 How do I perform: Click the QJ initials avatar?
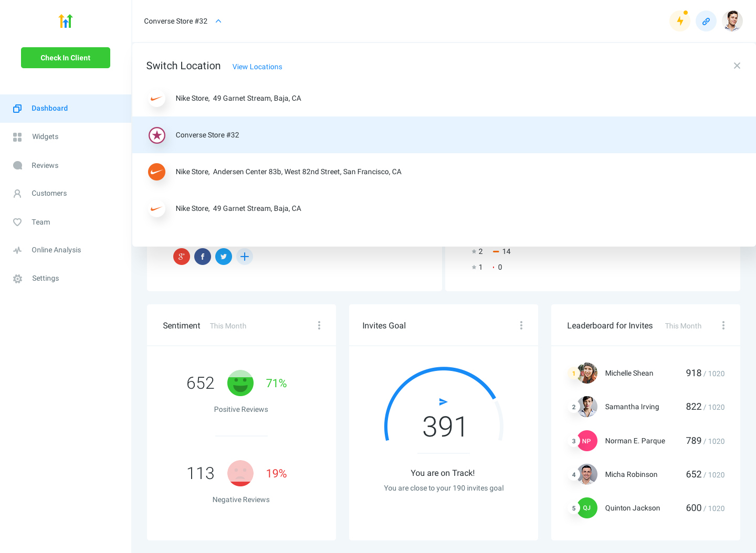click(x=587, y=508)
